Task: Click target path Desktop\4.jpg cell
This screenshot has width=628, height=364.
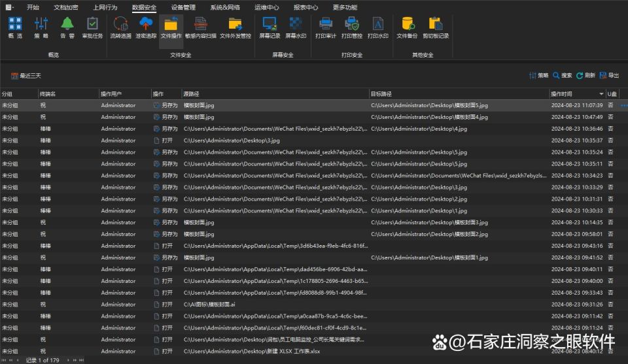Action: pos(419,129)
